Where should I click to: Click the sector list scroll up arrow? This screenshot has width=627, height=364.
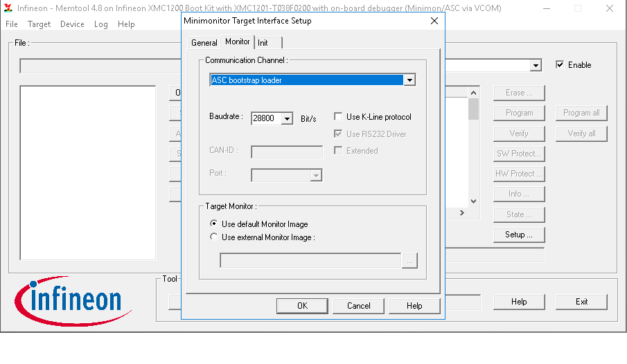[473, 93]
